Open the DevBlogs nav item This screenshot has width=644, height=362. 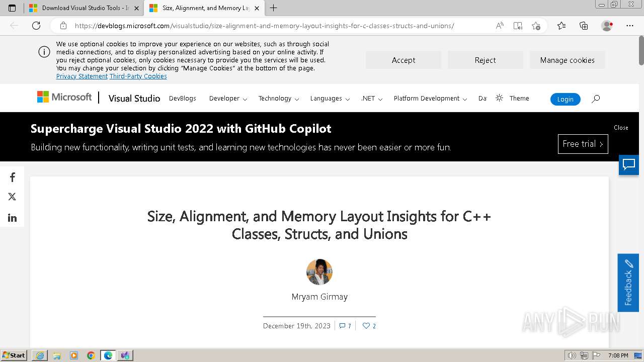(183, 99)
